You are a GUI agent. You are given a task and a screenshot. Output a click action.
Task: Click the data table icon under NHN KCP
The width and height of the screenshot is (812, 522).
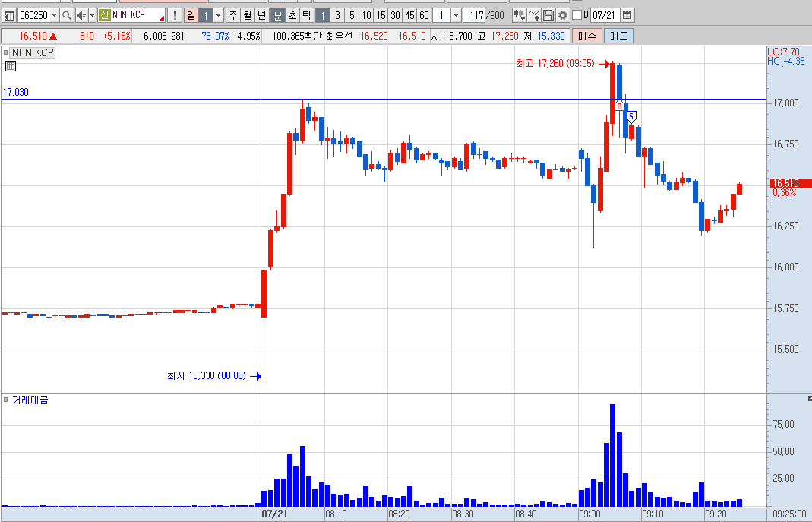click(11, 66)
